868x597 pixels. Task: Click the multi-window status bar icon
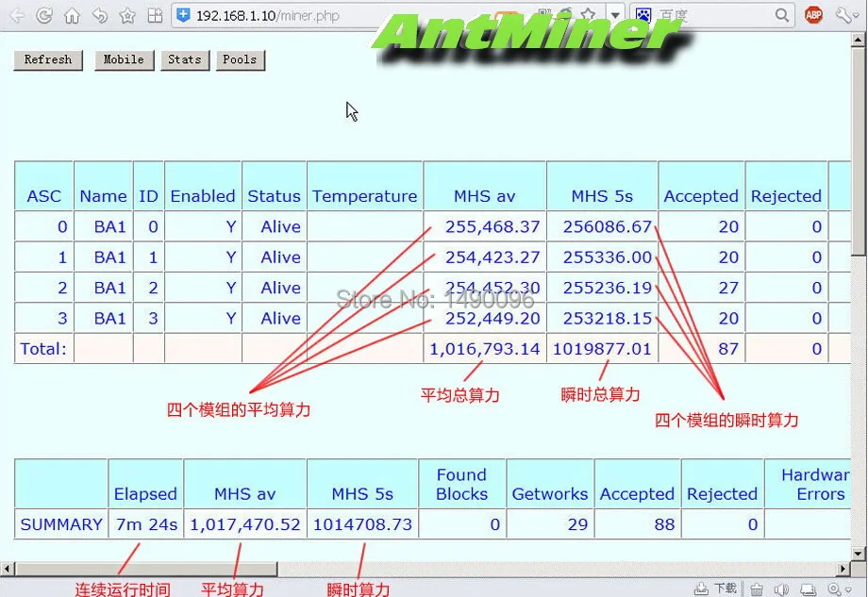pyautogui.click(x=809, y=589)
